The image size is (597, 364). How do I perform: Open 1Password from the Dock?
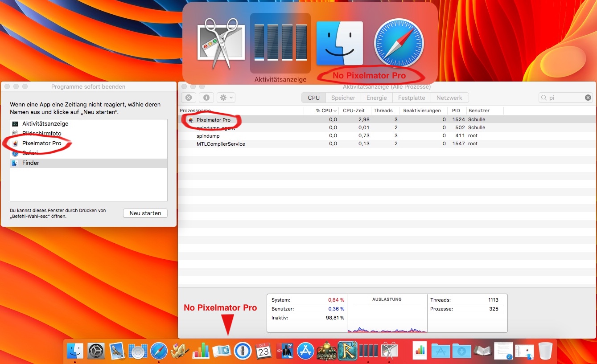point(243,351)
